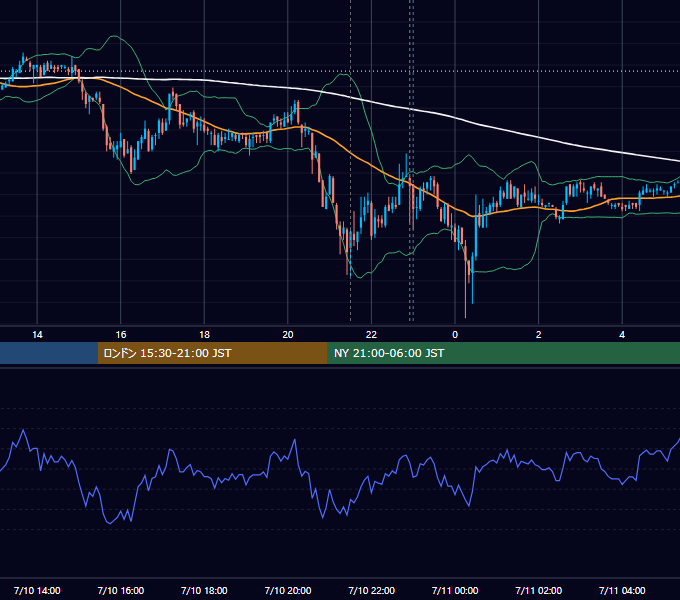Click hour label 14 on price chart axis
This screenshot has width=680, height=600.
pos(37,335)
